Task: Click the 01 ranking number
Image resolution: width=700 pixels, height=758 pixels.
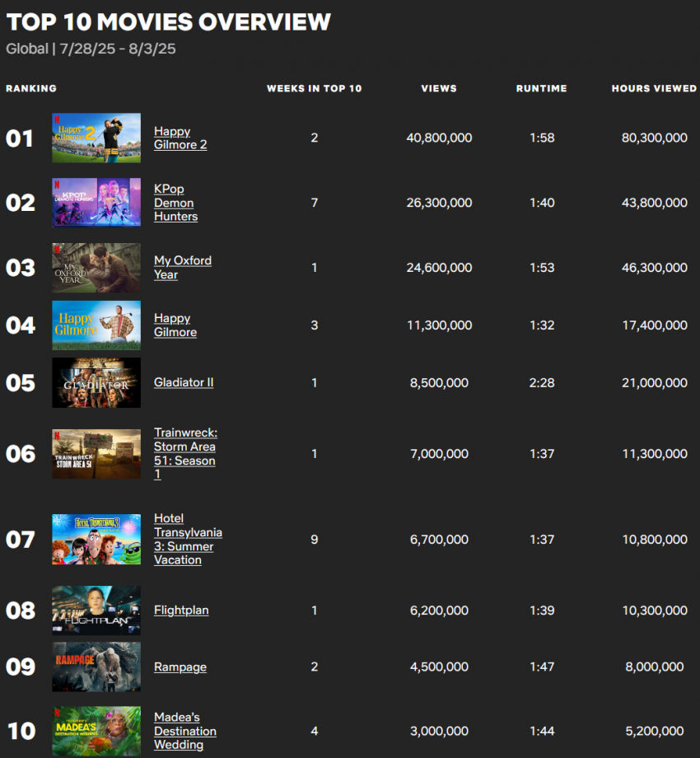Action: [x=19, y=138]
